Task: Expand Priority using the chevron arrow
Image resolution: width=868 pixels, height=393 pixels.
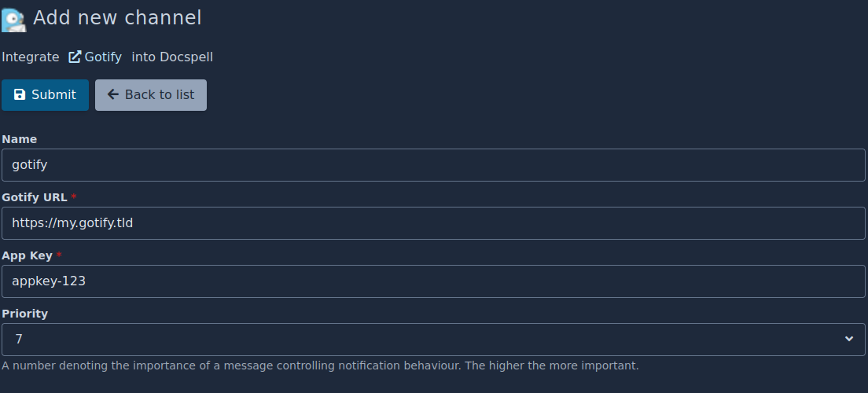Action: click(849, 340)
